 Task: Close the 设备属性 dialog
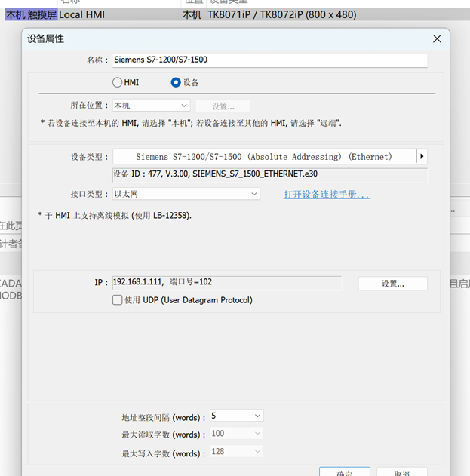(x=437, y=39)
